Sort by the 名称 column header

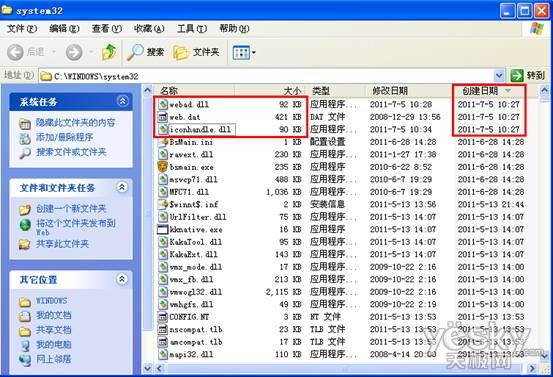click(x=193, y=91)
